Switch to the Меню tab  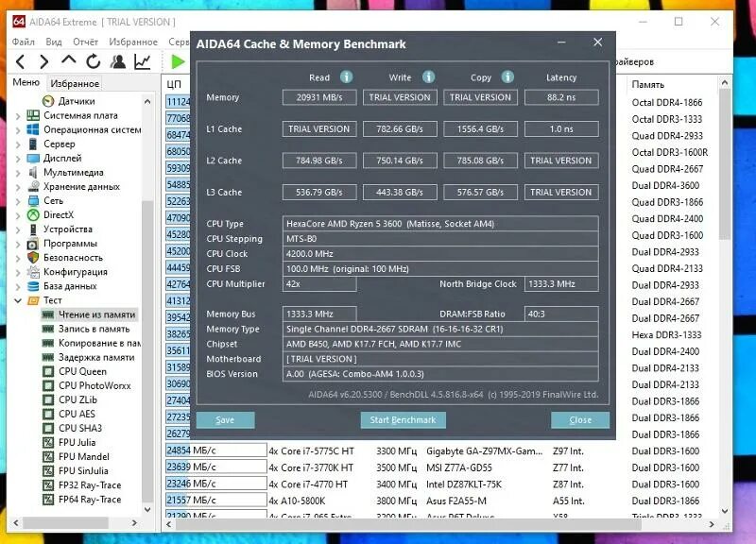coord(26,82)
